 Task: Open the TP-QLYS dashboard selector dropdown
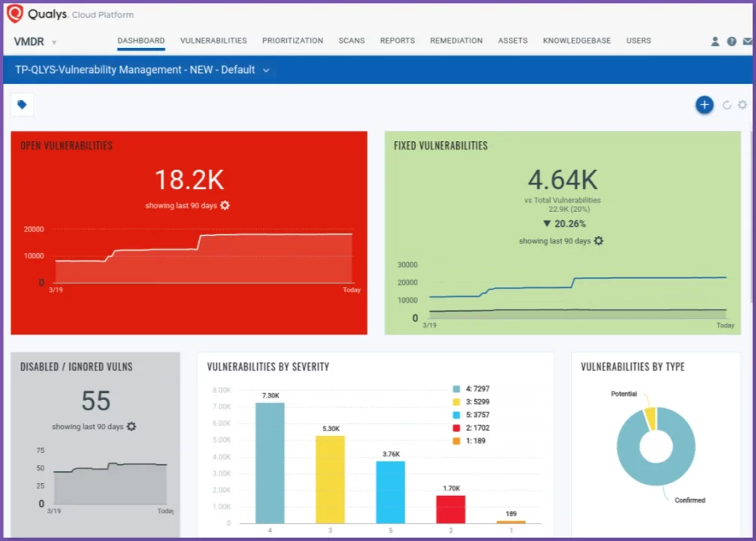click(265, 69)
